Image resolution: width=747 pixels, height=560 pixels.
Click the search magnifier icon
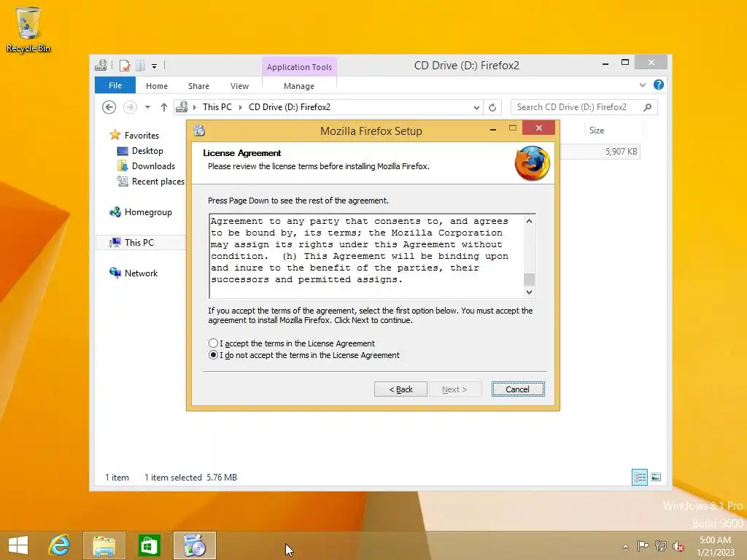[647, 108]
